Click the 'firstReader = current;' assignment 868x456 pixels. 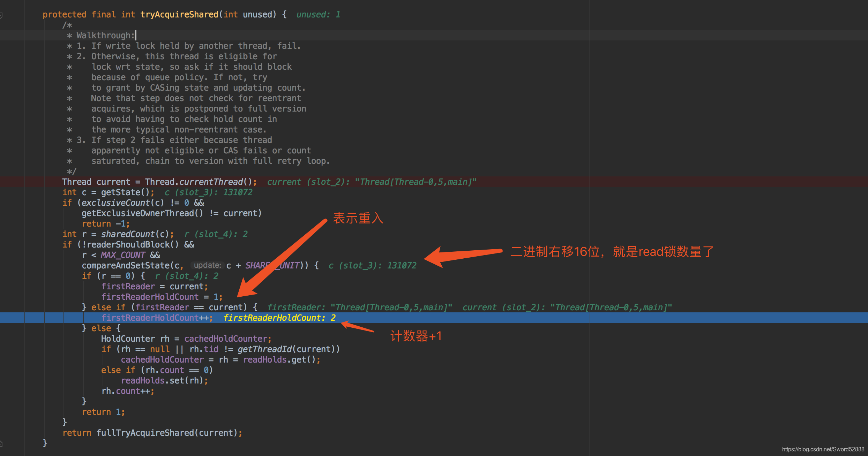(155, 287)
